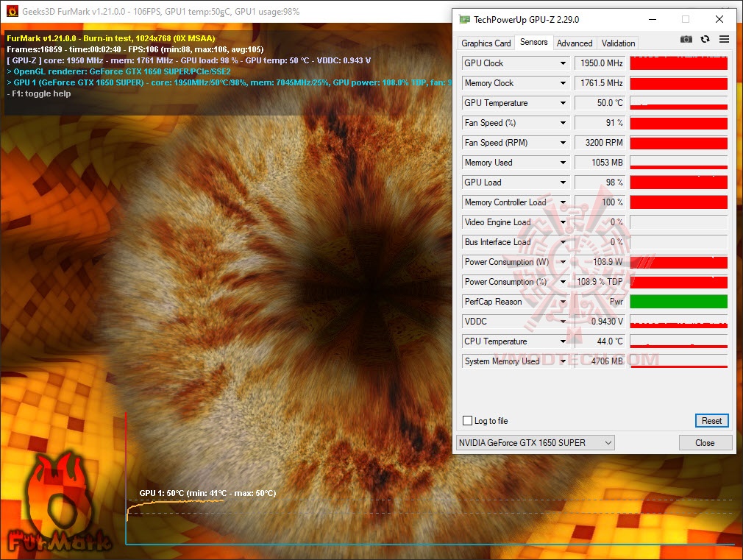Click the VDDC history graph

678,322
